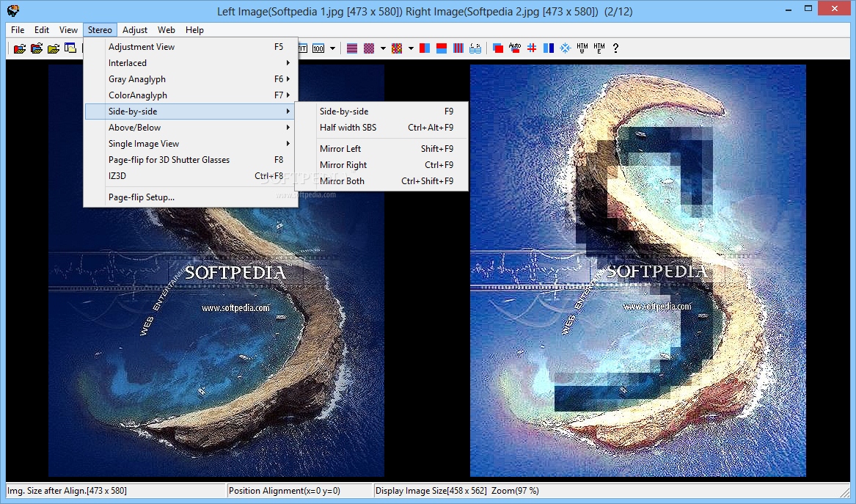This screenshot has width=856, height=504.
Task: Select Mirror Left option
Action: [381, 148]
